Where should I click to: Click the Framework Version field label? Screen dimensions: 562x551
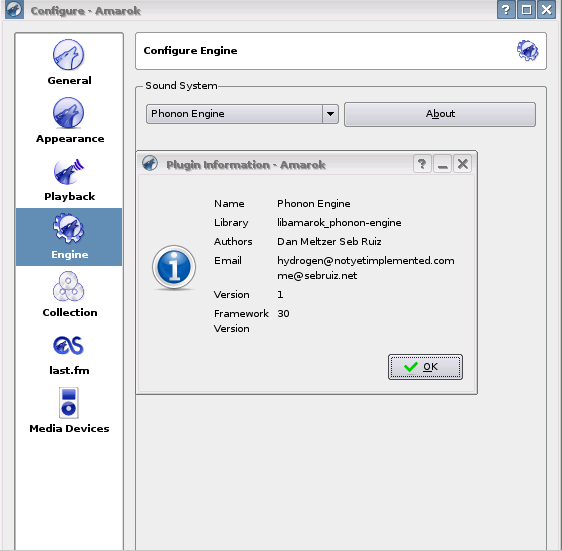(241, 321)
